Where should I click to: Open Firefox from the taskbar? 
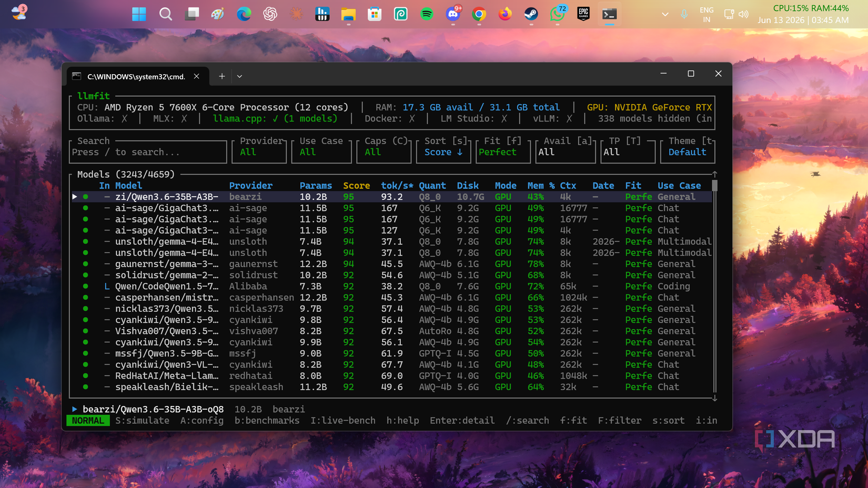pyautogui.click(x=505, y=14)
